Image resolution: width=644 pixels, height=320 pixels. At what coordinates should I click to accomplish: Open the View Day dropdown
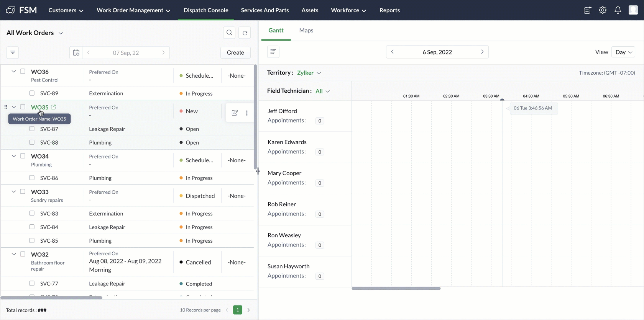tap(624, 52)
